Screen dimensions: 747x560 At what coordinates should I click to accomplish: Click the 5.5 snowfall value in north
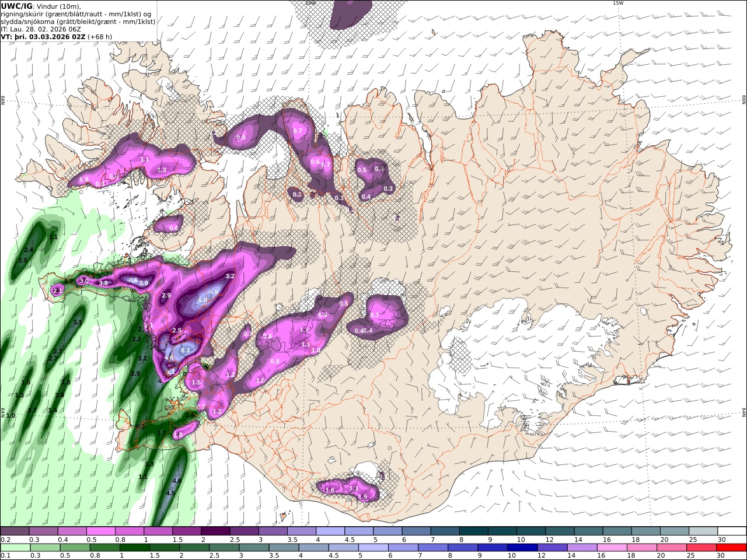click(x=241, y=138)
